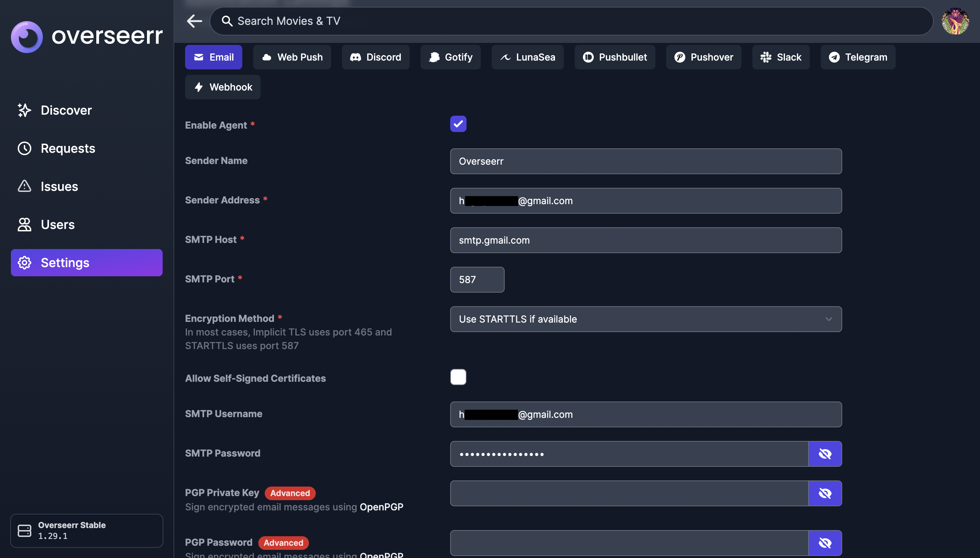This screenshot has width=980, height=558.
Task: Select the Slack notification agent
Action: pos(780,57)
